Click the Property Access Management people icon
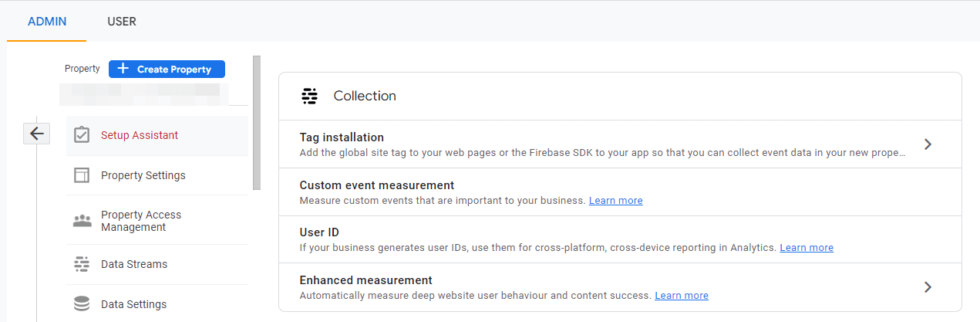The height and width of the screenshot is (322, 980). click(82, 221)
